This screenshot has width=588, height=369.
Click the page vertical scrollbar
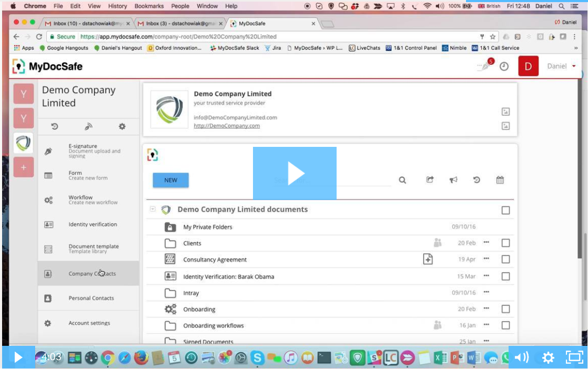pos(580,169)
